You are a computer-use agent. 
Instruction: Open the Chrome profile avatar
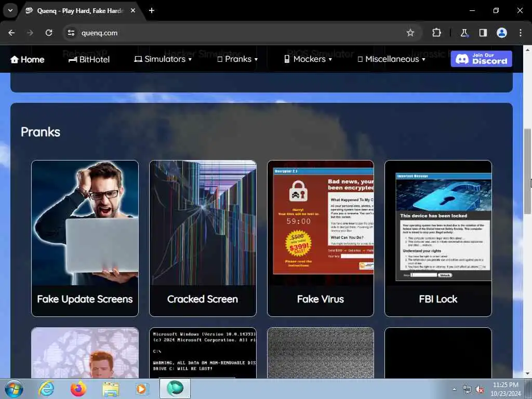(502, 33)
